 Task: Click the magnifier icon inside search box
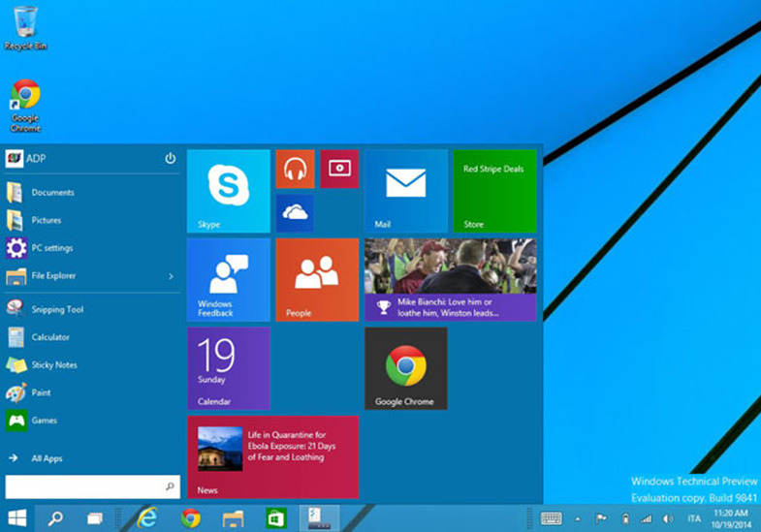(170, 486)
